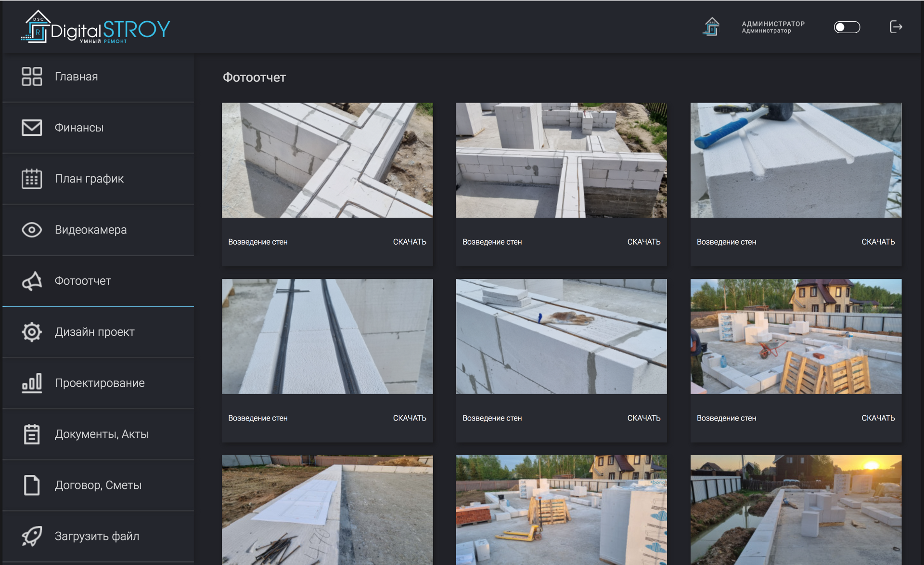Screen dimensions: 924x565
Task: Open the wheelbarrow and pallets thumbnail
Action: click(x=796, y=336)
